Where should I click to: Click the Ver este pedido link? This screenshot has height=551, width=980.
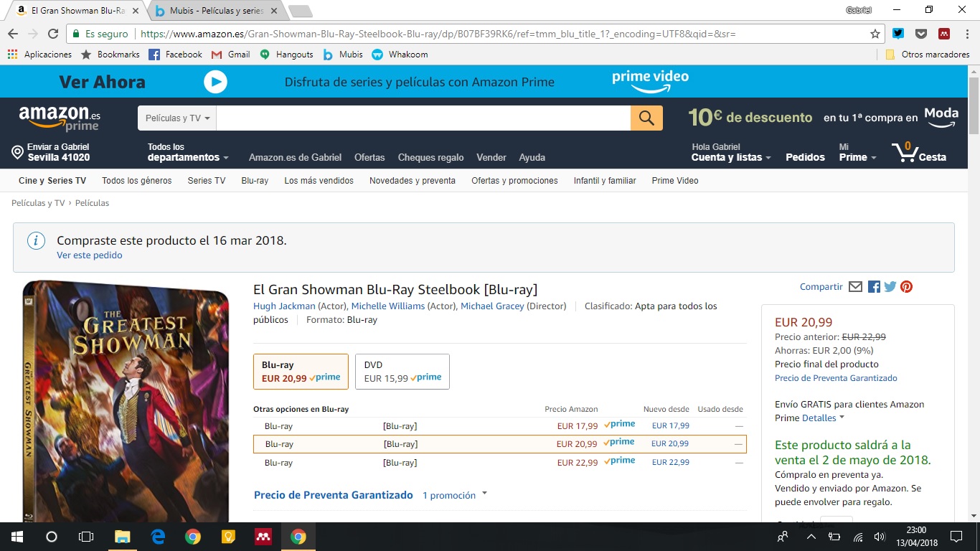click(x=90, y=255)
